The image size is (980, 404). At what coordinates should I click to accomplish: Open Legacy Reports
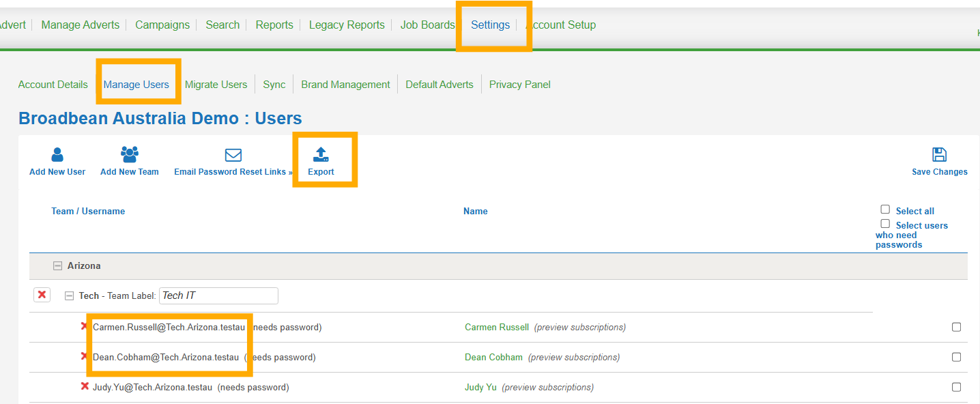tap(347, 25)
